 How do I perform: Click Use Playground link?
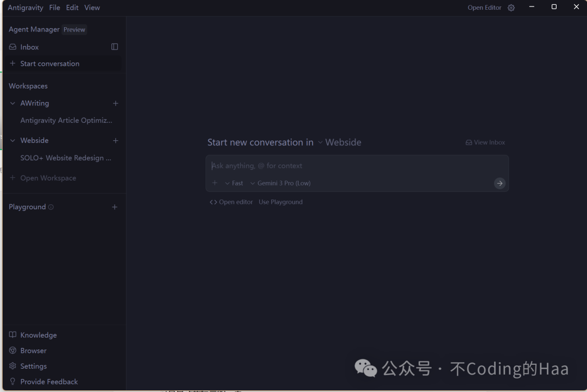281,202
